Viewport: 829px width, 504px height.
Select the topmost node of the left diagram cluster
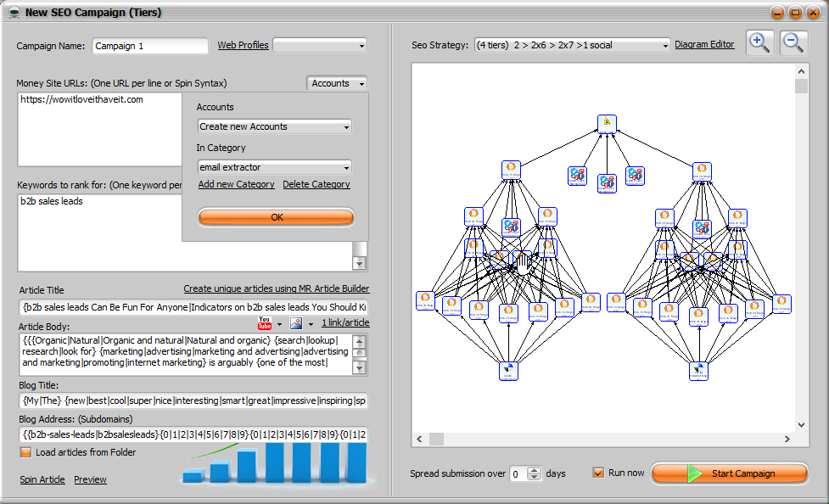tap(512, 170)
